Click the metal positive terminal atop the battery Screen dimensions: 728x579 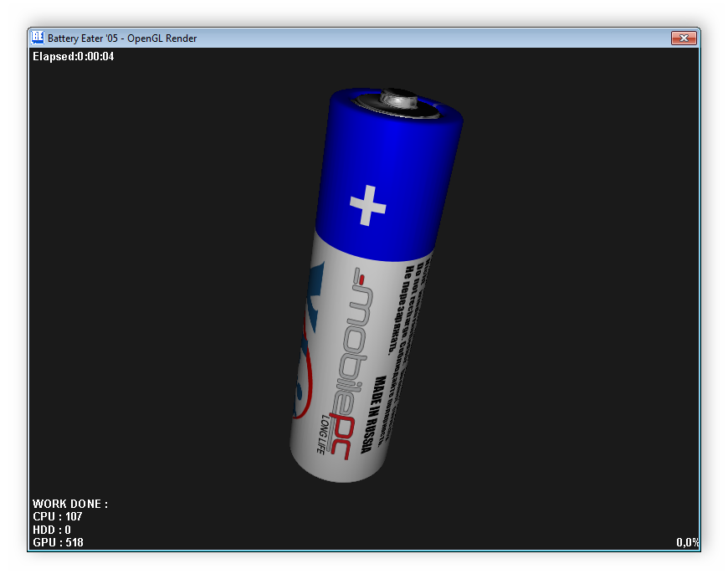pos(394,100)
